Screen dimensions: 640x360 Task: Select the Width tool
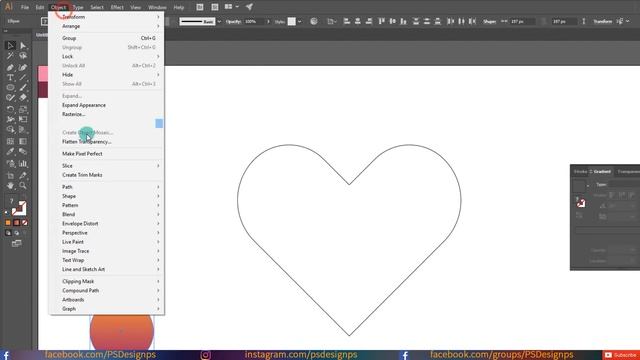coord(10,120)
